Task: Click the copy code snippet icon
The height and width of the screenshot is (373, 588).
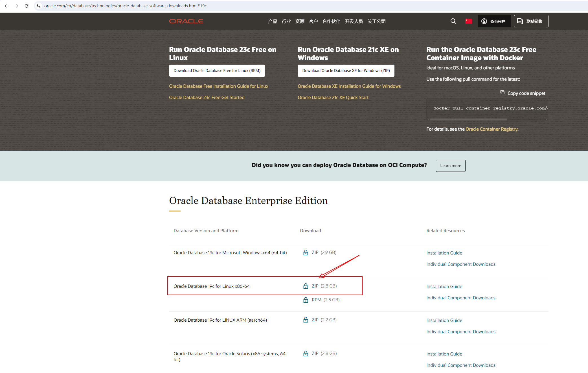Action: (502, 93)
